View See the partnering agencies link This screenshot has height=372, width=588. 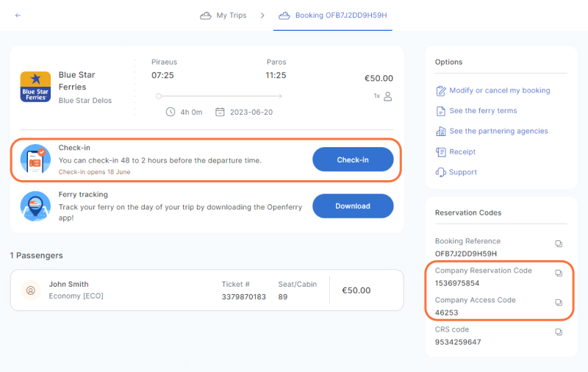(x=492, y=132)
